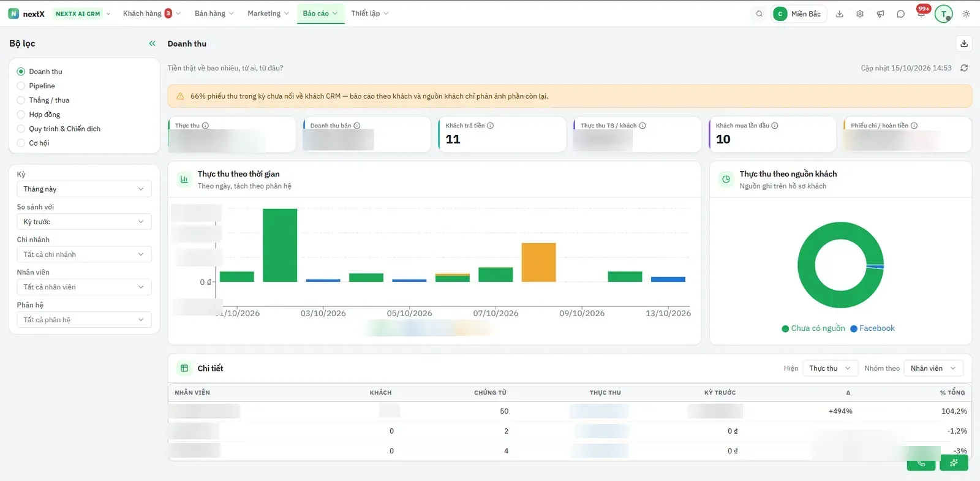Image resolution: width=980 pixels, height=481 pixels.
Task: Open the settings gear in header
Action: [x=860, y=13]
